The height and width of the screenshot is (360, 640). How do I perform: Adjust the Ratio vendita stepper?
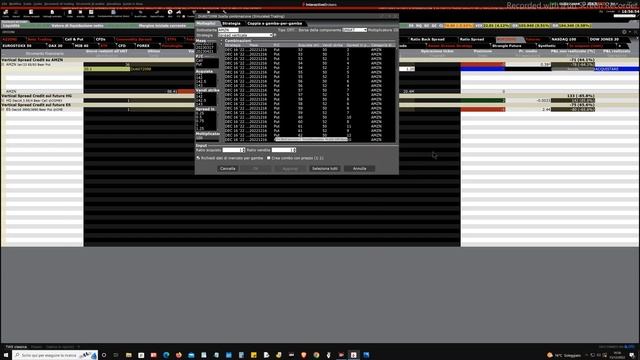(294, 150)
